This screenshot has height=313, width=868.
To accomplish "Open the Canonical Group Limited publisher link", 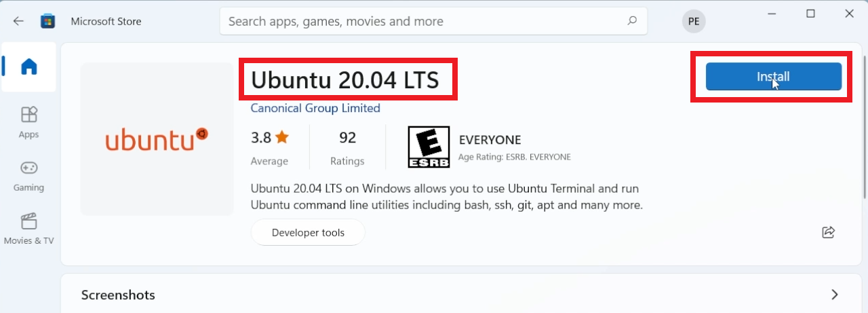I will click(315, 108).
